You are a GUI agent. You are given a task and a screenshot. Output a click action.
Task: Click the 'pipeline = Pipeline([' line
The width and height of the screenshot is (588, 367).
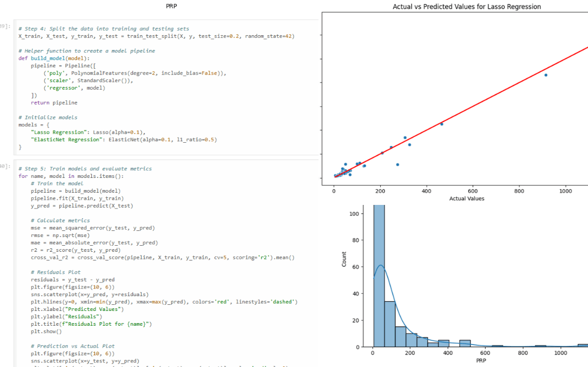(x=63, y=66)
